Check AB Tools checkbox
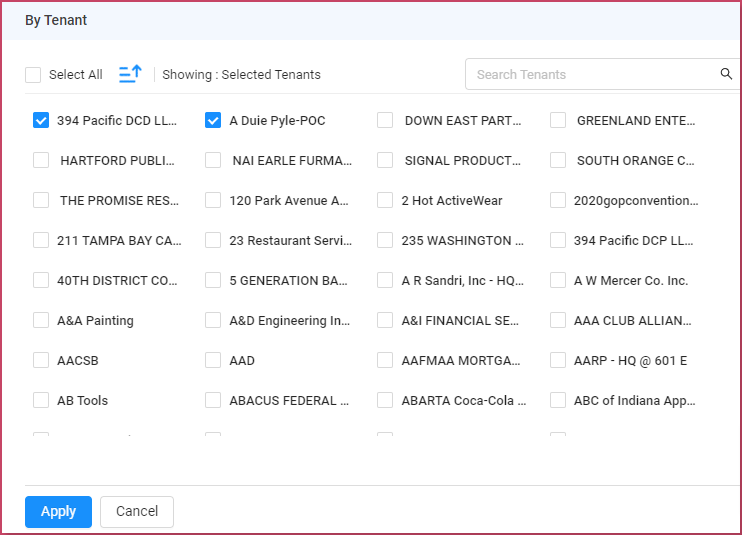 coord(41,400)
